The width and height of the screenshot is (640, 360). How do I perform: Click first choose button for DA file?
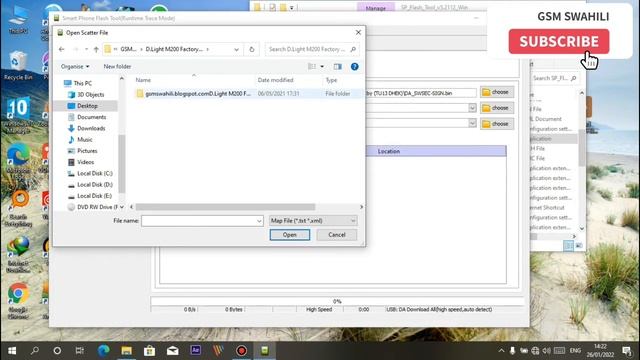click(x=497, y=92)
